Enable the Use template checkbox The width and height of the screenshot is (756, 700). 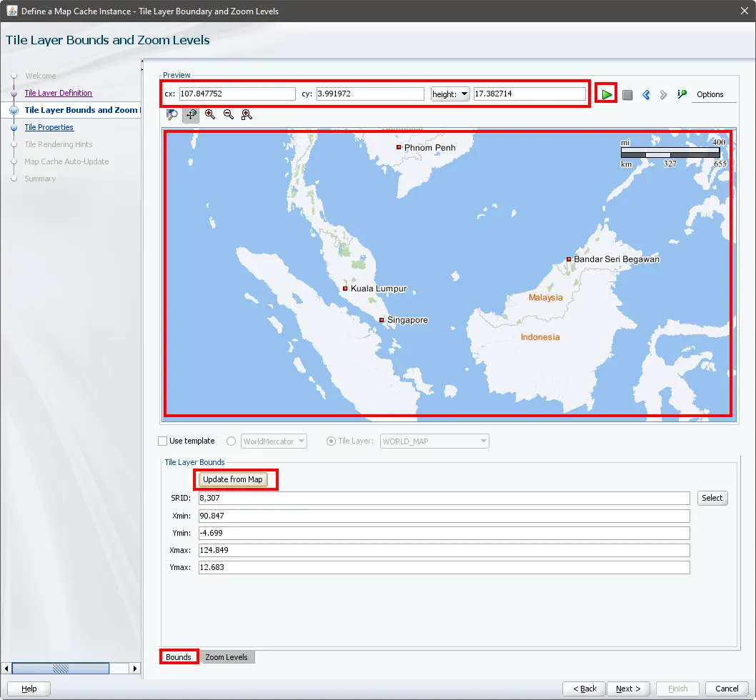tap(163, 441)
